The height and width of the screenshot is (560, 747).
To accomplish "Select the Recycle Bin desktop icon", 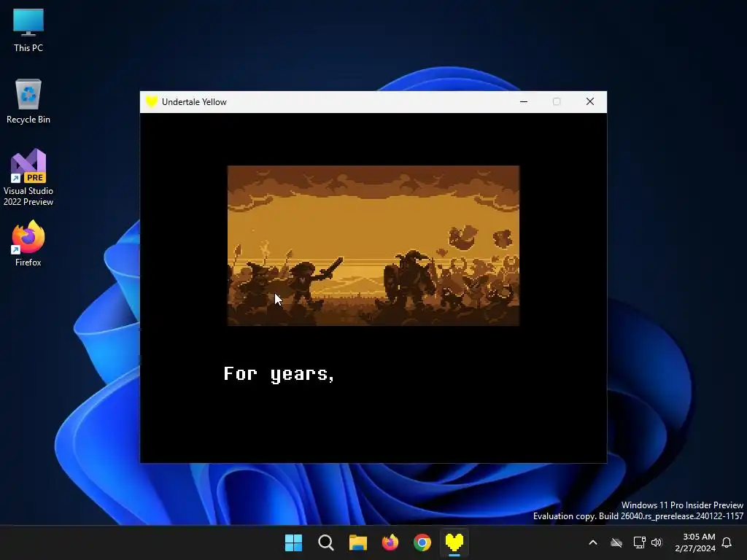I will pos(28,101).
